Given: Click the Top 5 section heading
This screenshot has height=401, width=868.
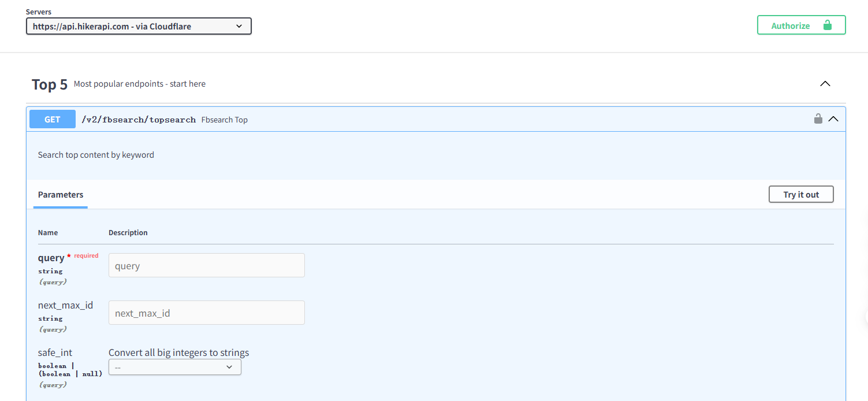Looking at the screenshot, I should (x=50, y=84).
